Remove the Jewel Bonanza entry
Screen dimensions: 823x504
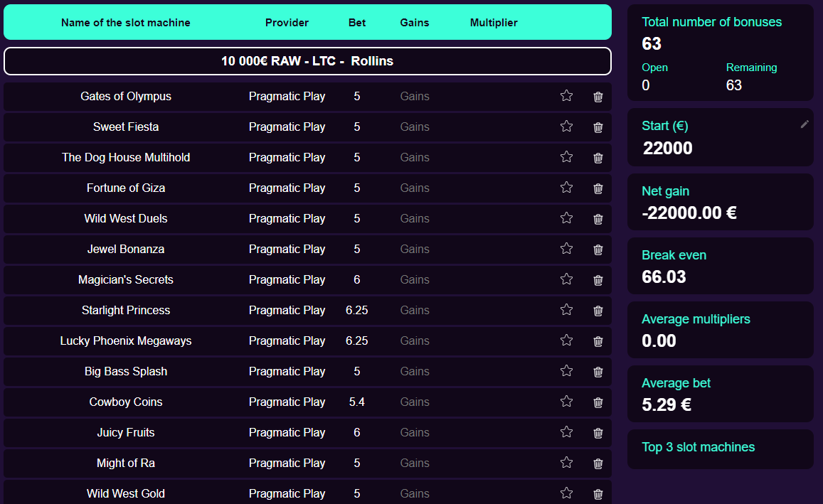(x=598, y=249)
